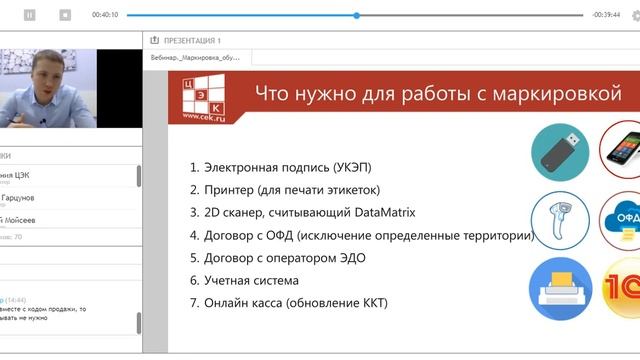This screenshot has width=640, height=360.
Task: Click chat message timestamp (14:44)
Action: click(x=16, y=300)
